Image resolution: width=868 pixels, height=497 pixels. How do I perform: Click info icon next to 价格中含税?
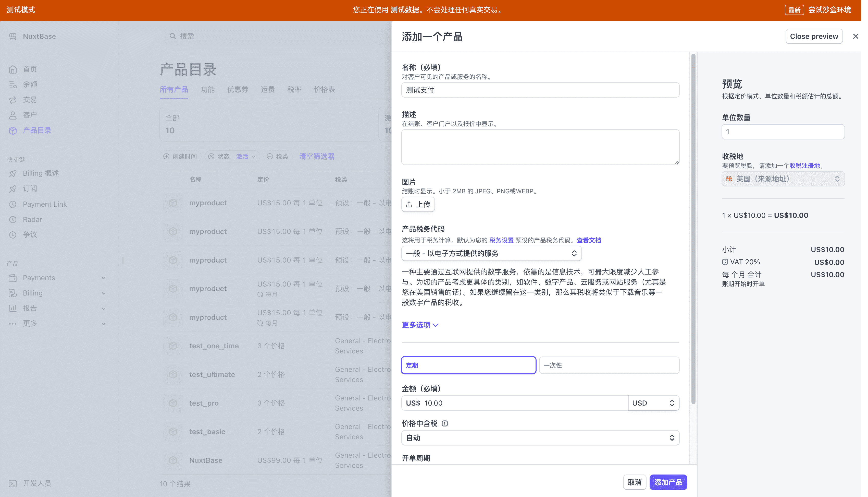444,423
